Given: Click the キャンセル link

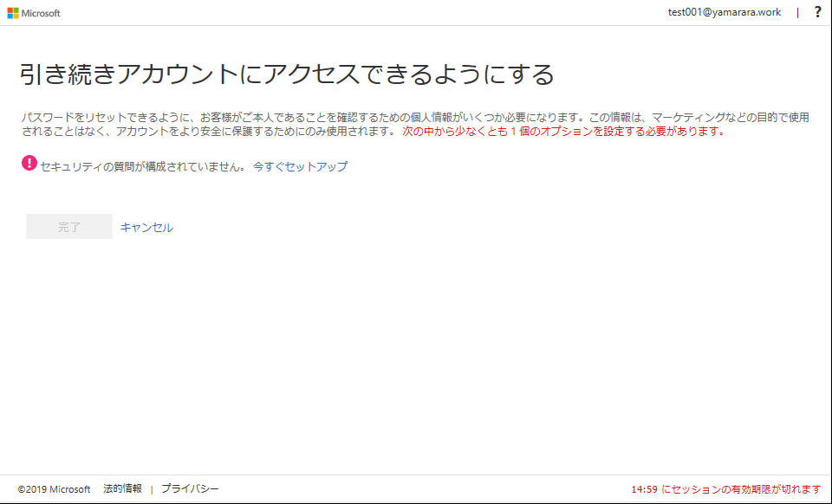Looking at the screenshot, I should 146,228.
